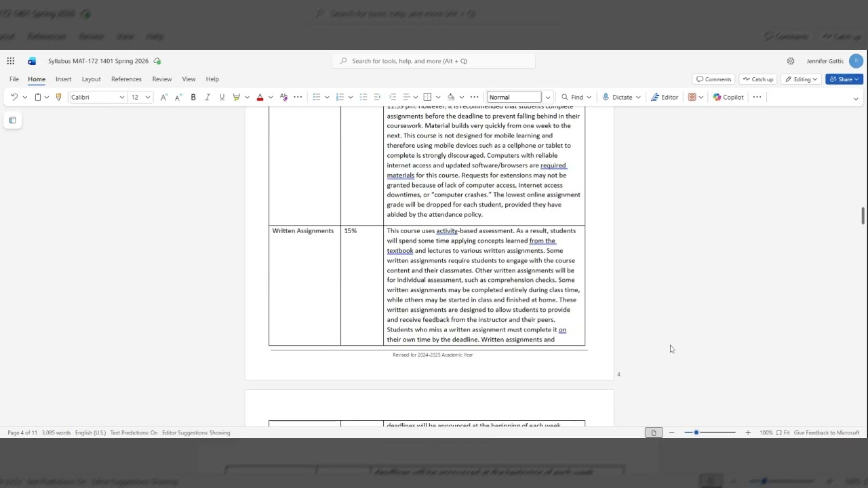The height and width of the screenshot is (488, 868).
Task: Click the zoom in plus icon
Action: click(748, 432)
